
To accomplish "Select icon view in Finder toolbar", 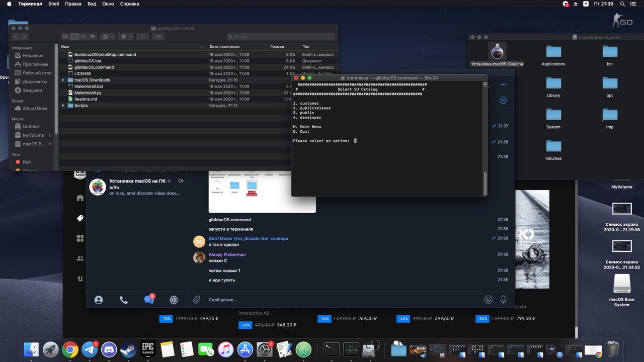I will click(65, 37).
